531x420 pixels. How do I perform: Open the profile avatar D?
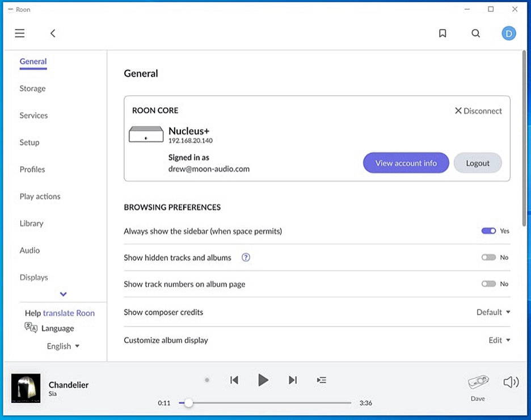pos(509,33)
